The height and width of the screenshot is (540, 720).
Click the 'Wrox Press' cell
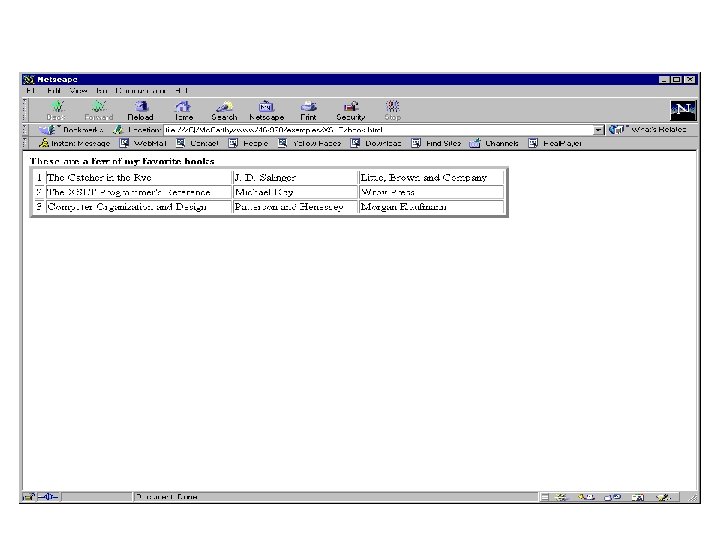tap(431, 192)
